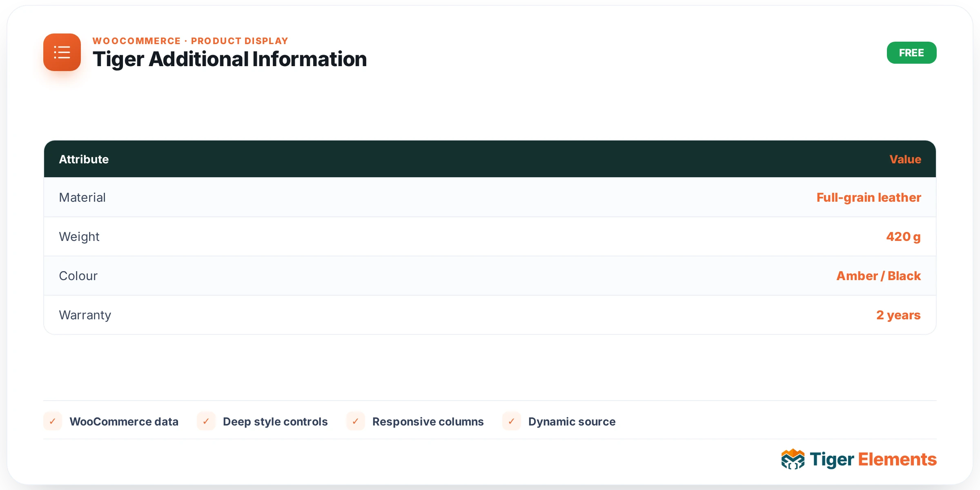This screenshot has height=490, width=980.
Task: Click the Value column header
Action: coord(905,159)
